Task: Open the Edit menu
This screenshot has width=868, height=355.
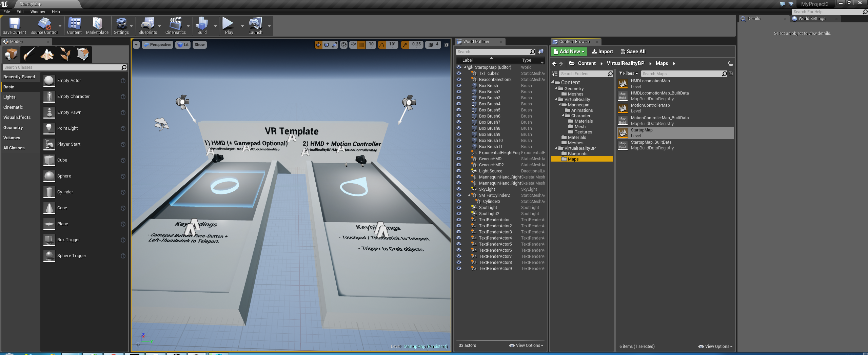Action: (x=20, y=12)
